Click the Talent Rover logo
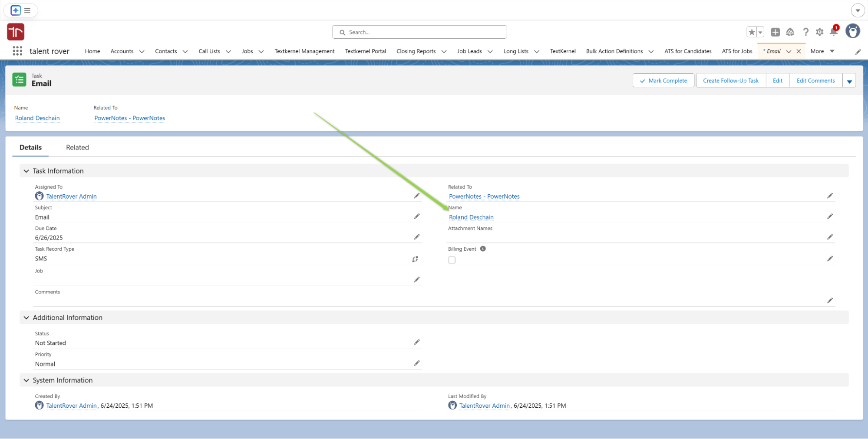Screen dimensions: 868x439 click(x=16, y=32)
